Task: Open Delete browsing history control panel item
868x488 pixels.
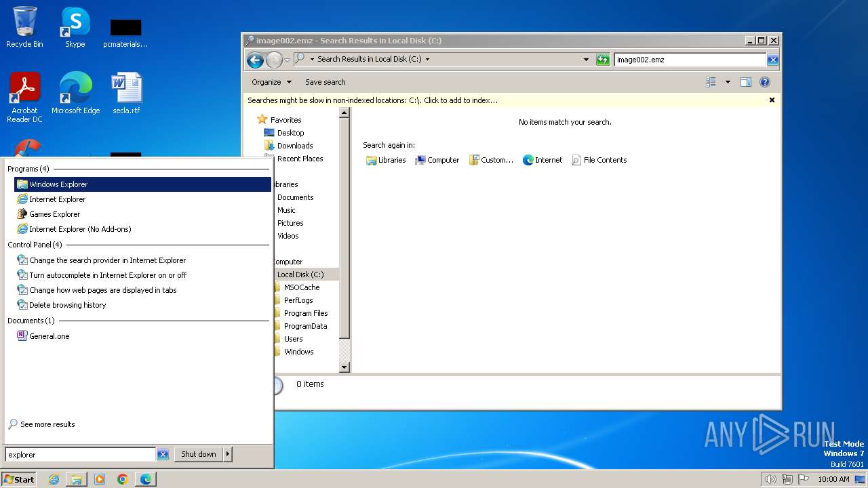Action: [142, 305]
